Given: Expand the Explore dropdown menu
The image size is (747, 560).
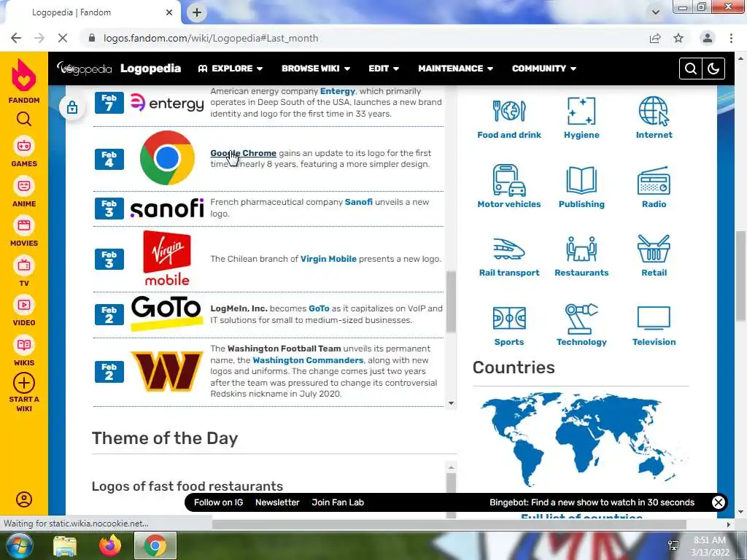Looking at the screenshot, I should pos(231,69).
